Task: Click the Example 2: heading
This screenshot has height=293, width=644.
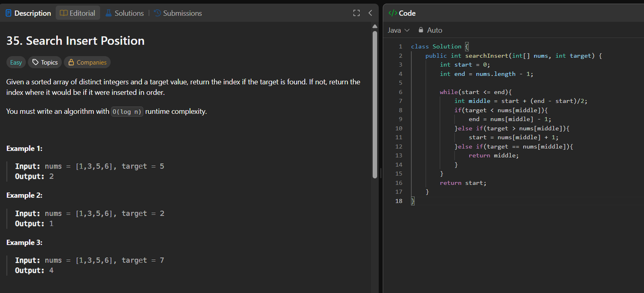Action: coord(24,195)
